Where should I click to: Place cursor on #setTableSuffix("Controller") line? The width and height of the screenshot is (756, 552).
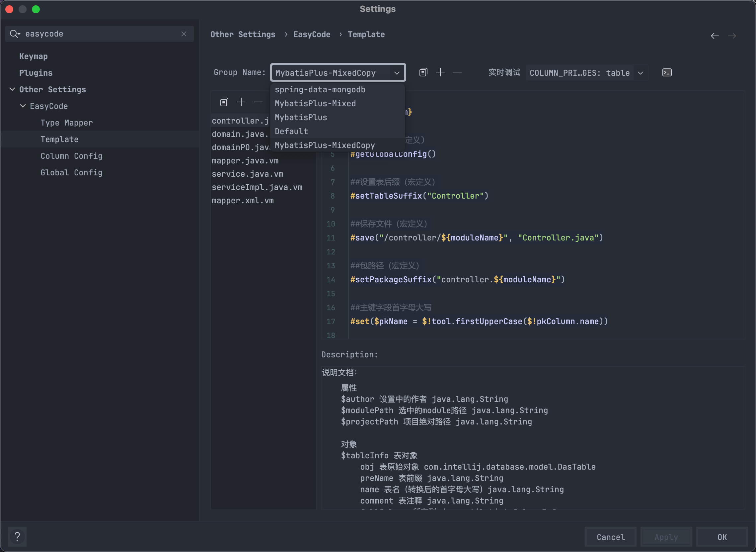419,196
